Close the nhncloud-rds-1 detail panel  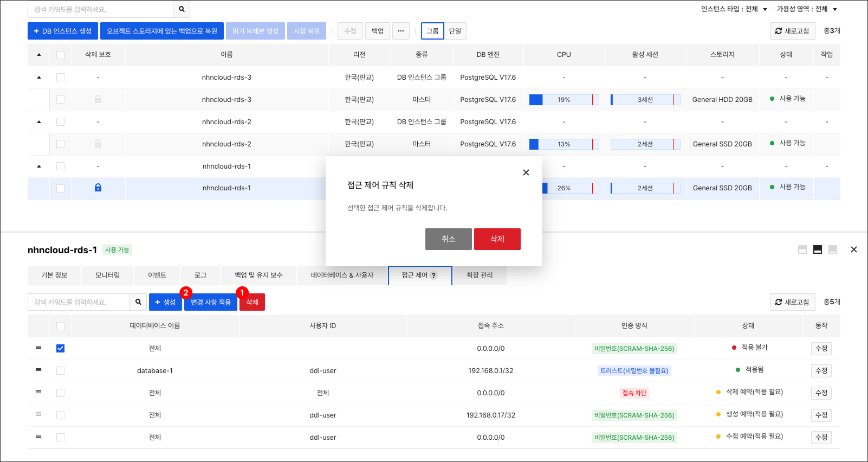[854, 249]
